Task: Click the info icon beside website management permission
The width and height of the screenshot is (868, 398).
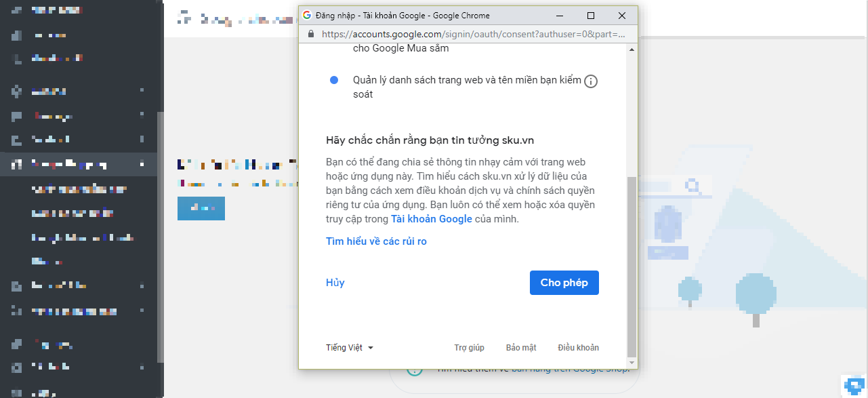Action: 591,81
